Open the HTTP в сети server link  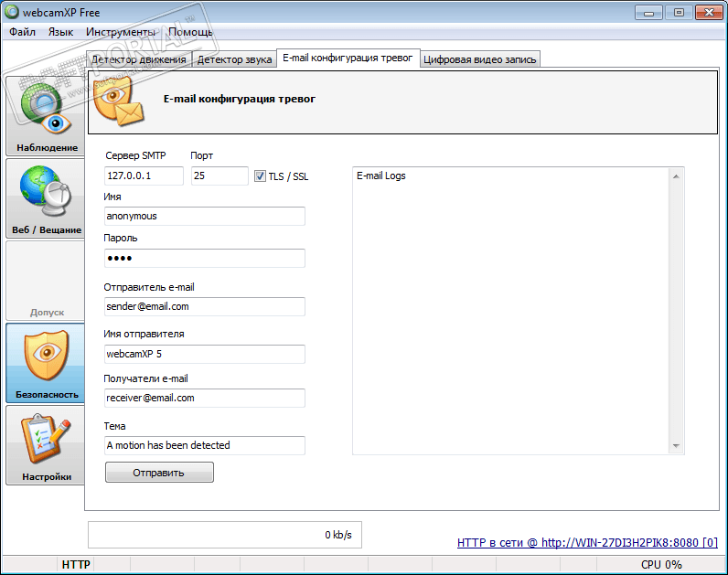click(587, 542)
